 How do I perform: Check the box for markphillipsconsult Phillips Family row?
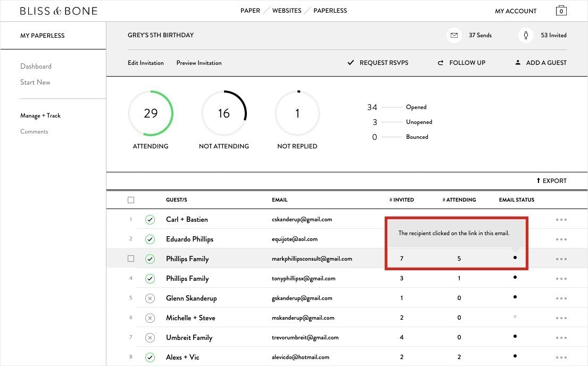point(131,259)
